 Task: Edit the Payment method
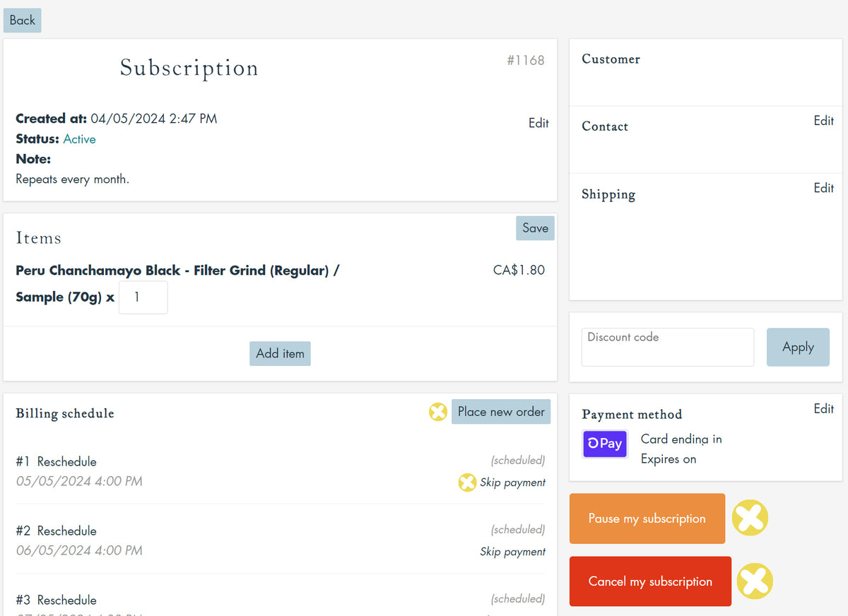pyautogui.click(x=823, y=408)
